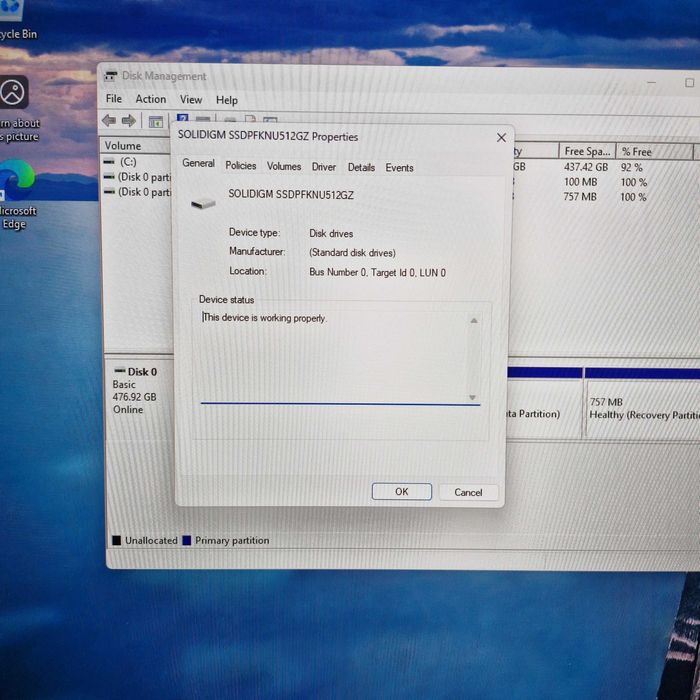Switch to the Volumes tab
Viewport: 700px width, 700px height.
click(x=284, y=167)
